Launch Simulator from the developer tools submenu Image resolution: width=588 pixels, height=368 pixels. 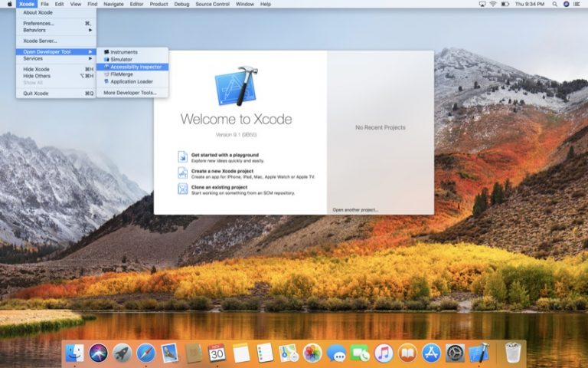tap(132, 59)
